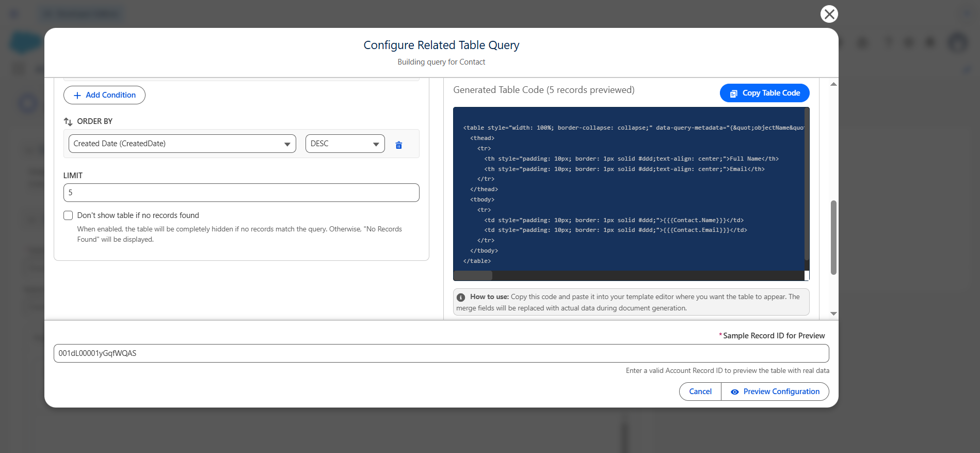This screenshot has height=453, width=980.
Task: Click the info icon beside How to use
Action: [461, 297]
